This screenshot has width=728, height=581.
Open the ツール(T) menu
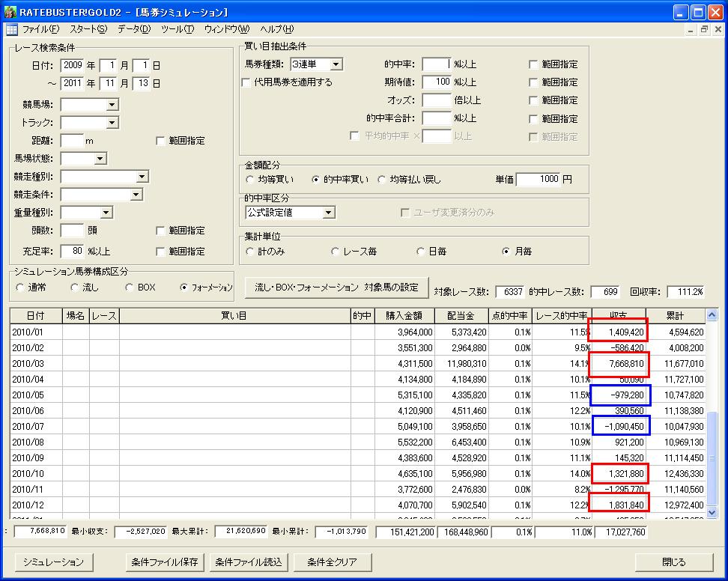pyautogui.click(x=178, y=29)
